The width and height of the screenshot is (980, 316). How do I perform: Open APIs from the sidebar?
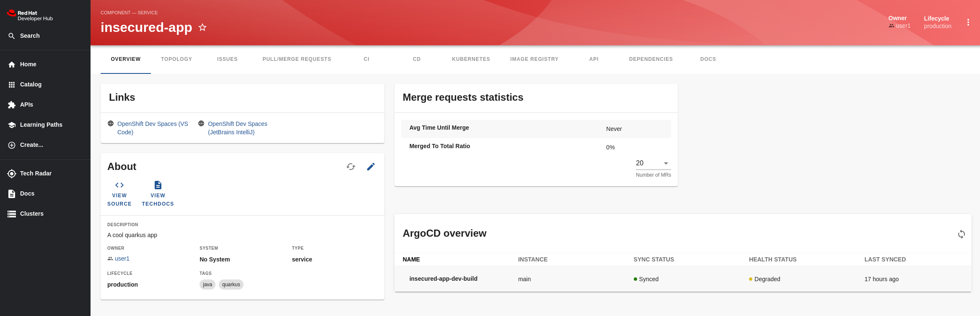tap(26, 104)
